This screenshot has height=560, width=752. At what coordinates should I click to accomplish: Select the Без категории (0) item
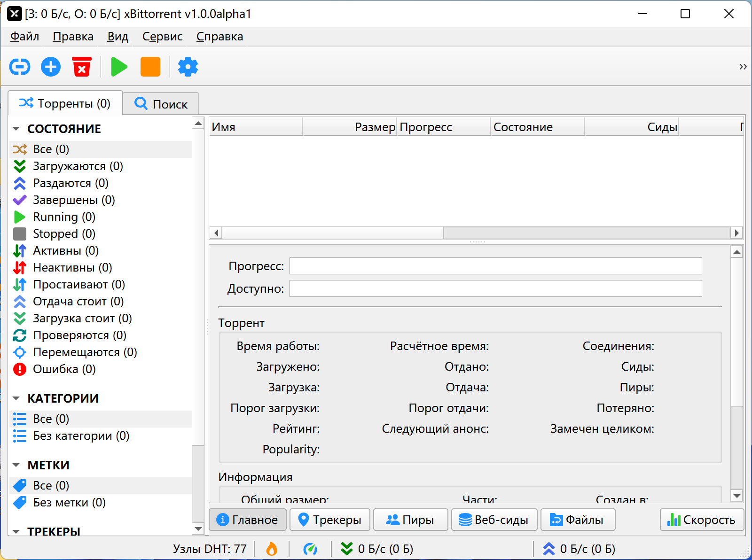(x=101, y=436)
